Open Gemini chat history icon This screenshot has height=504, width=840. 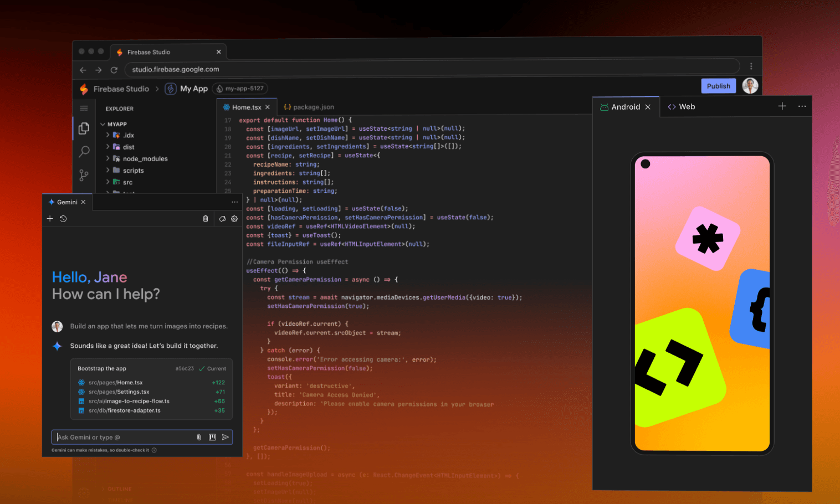pos(63,219)
